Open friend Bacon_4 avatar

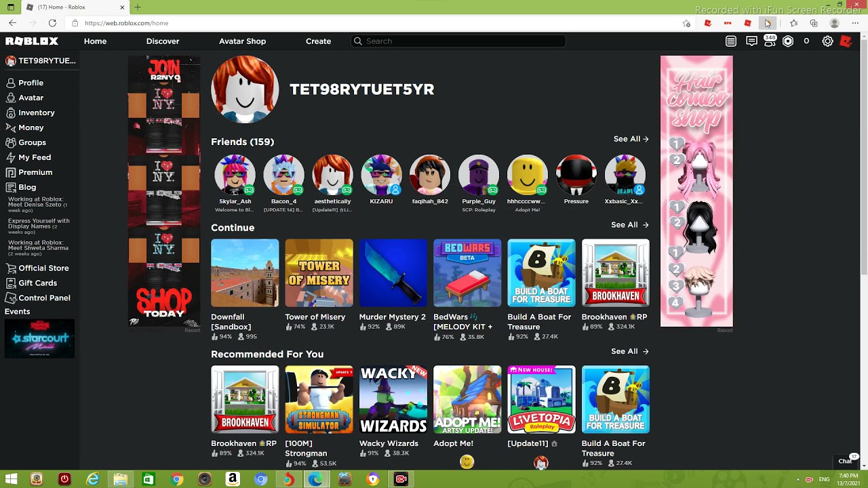(x=283, y=175)
